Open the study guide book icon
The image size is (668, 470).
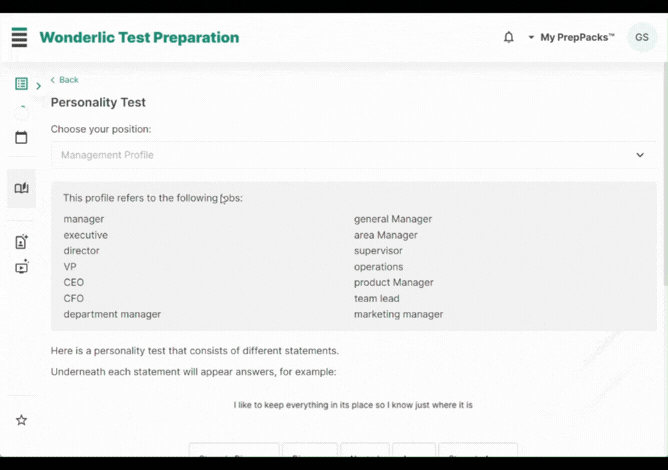pyautogui.click(x=21, y=188)
